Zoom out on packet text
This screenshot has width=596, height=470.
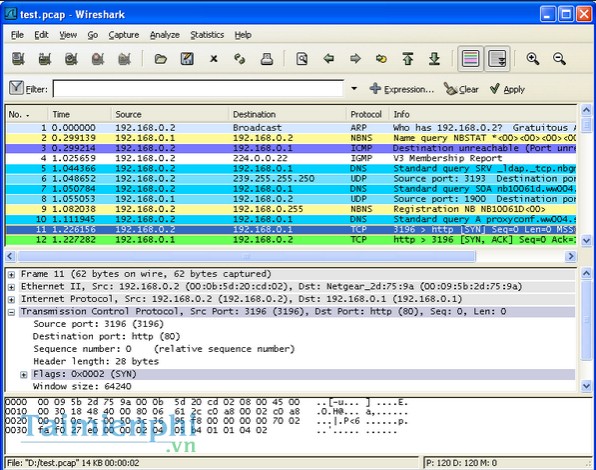point(559,59)
